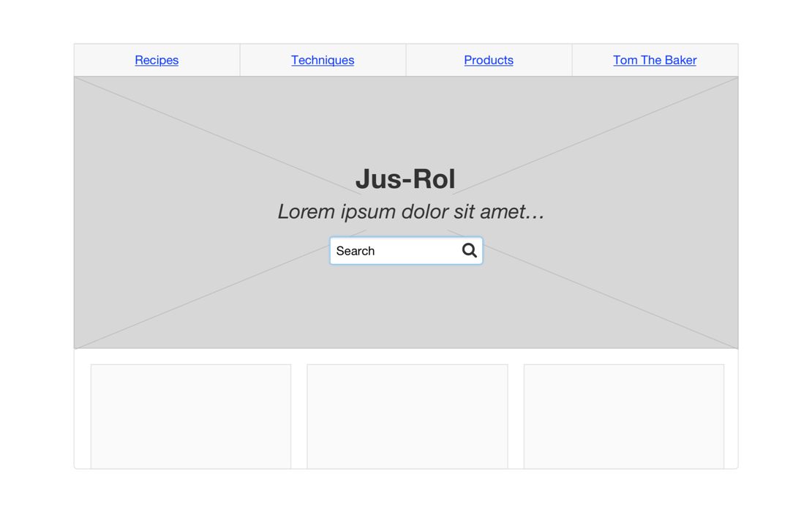Click the Jus-Rol heading text
The image size is (812, 512).
coord(405,179)
